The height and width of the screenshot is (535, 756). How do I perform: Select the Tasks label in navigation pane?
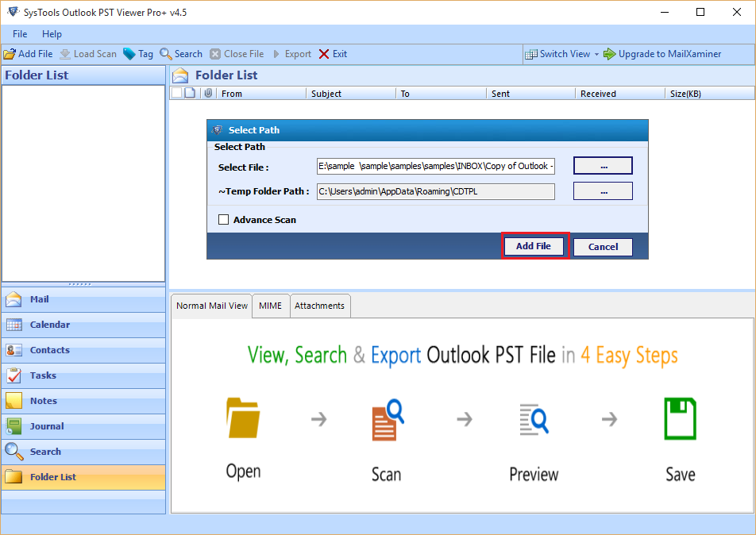tap(43, 375)
